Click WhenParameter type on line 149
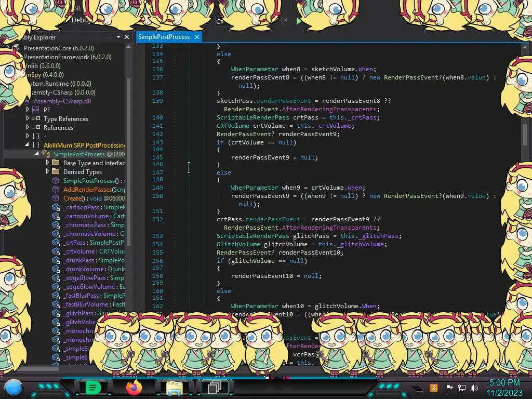532x399 pixels. pos(255,187)
